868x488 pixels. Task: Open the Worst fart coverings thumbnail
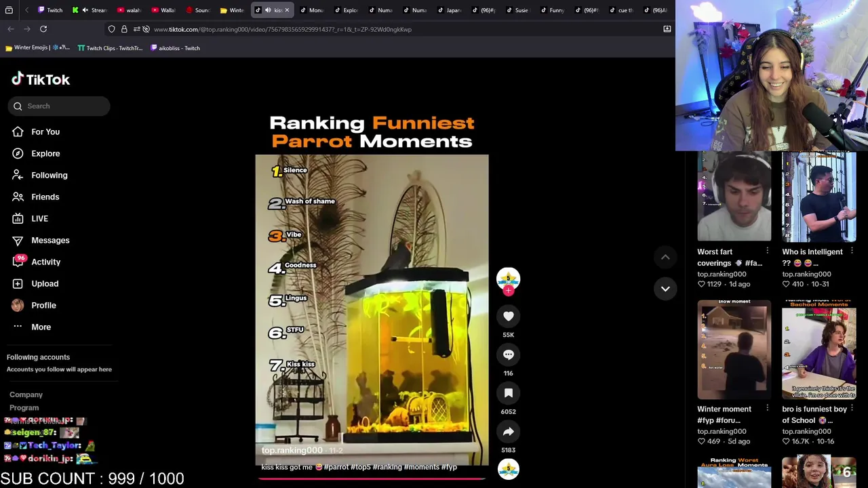(x=734, y=197)
